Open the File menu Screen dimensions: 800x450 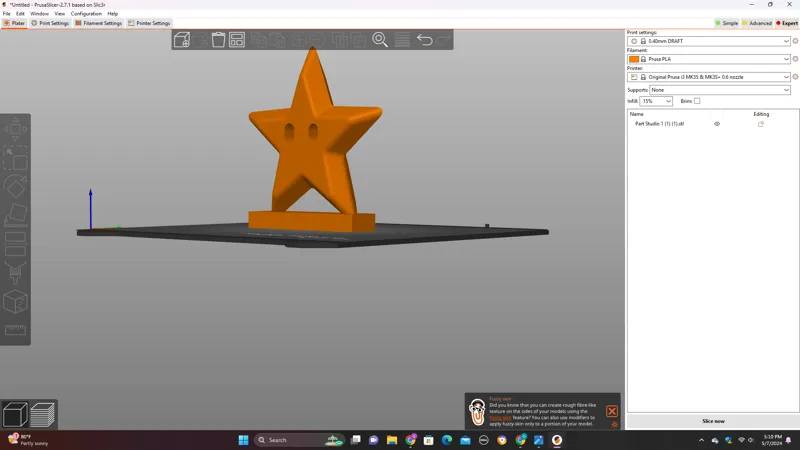7,14
